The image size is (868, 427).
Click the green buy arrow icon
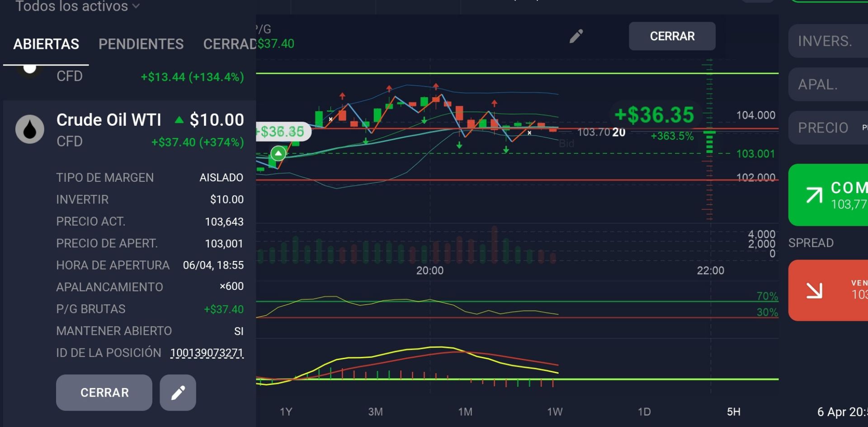click(x=814, y=195)
